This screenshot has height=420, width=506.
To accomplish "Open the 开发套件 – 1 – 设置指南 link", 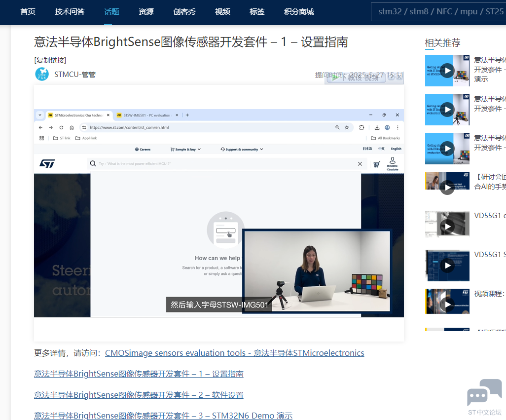I will pyautogui.click(x=139, y=374).
